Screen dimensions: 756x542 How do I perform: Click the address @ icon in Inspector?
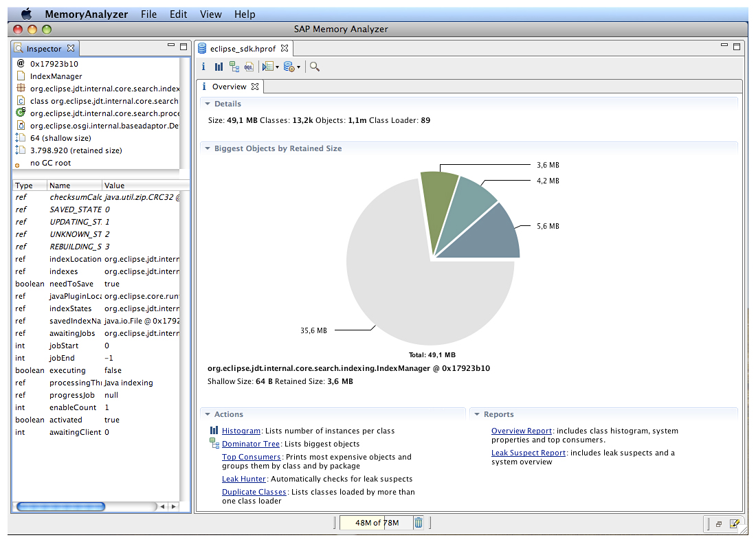[21, 63]
